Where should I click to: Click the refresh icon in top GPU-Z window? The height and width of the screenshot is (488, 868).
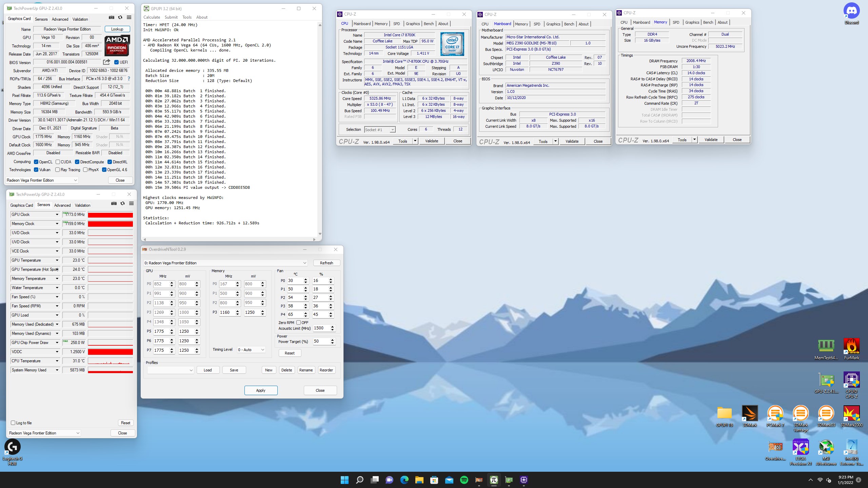pyautogui.click(x=120, y=18)
